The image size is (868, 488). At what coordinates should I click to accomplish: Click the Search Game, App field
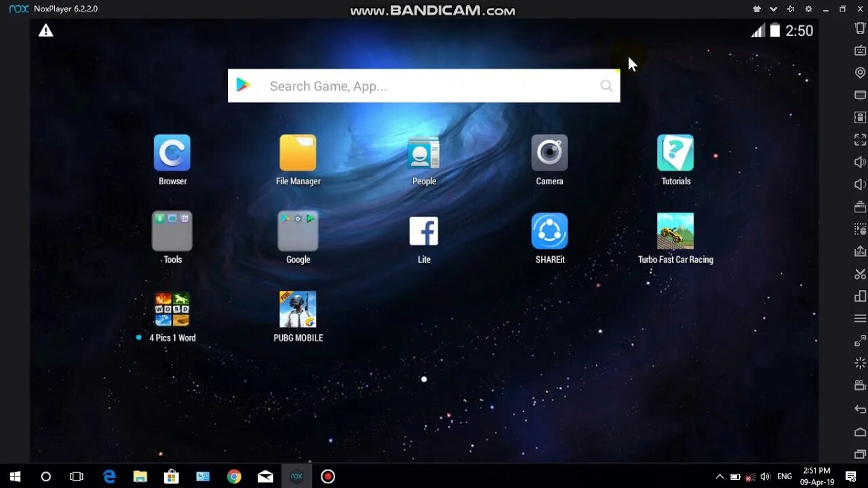(x=424, y=85)
